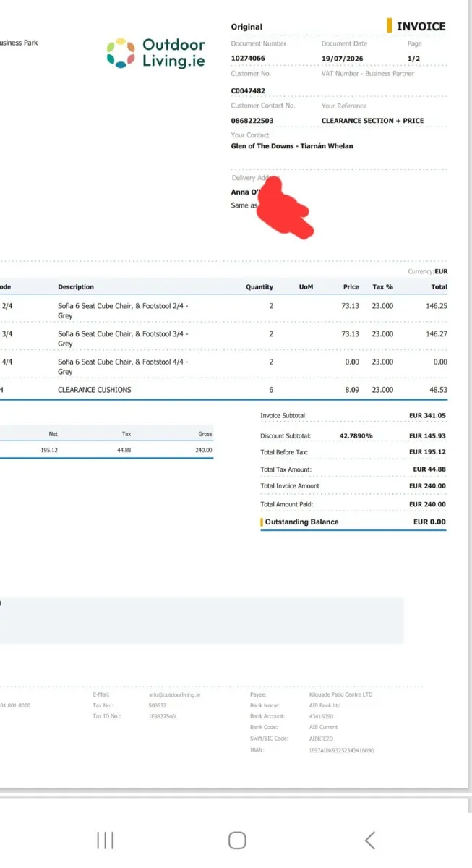The width and height of the screenshot is (472, 868).
Task: Tap customer contact number 0868222503
Action: [x=252, y=121]
